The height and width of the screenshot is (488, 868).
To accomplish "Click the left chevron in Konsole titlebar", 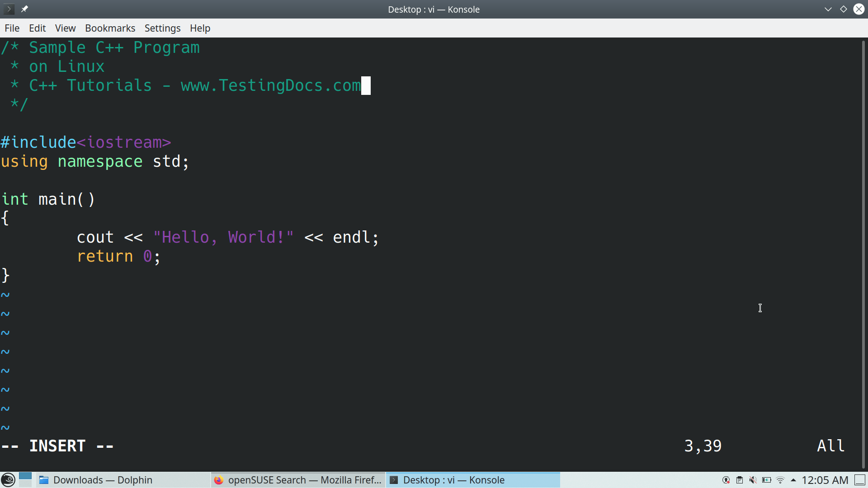I will point(9,9).
